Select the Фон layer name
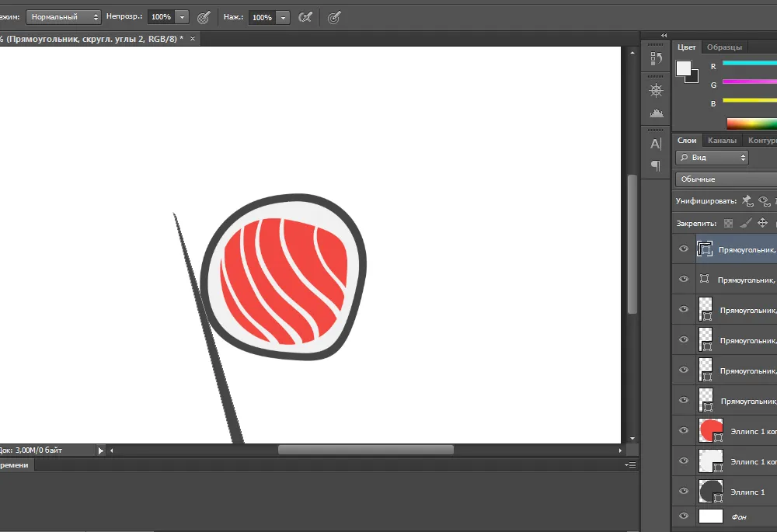777x532 pixels. pos(739,516)
